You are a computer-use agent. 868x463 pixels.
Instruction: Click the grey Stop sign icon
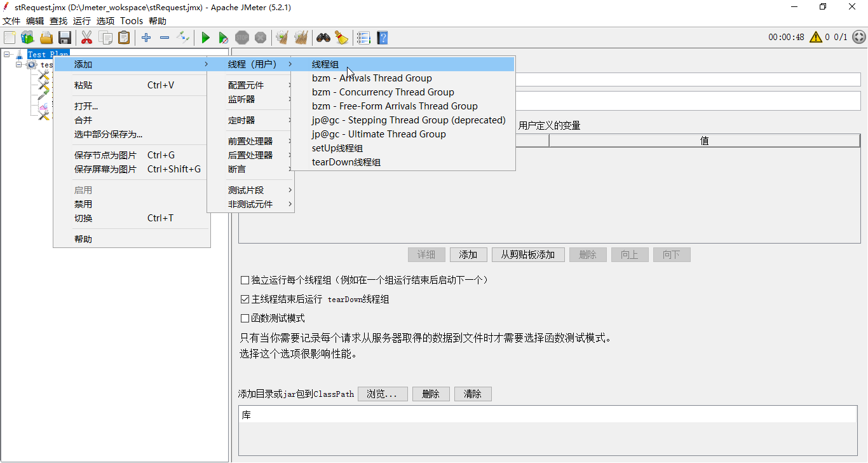[x=242, y=38]
